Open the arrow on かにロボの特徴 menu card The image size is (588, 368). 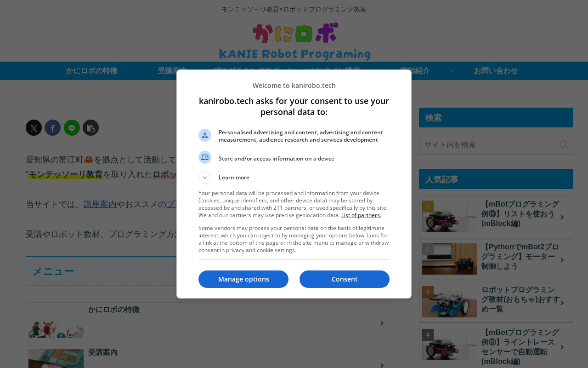click(x=382, y=323)
